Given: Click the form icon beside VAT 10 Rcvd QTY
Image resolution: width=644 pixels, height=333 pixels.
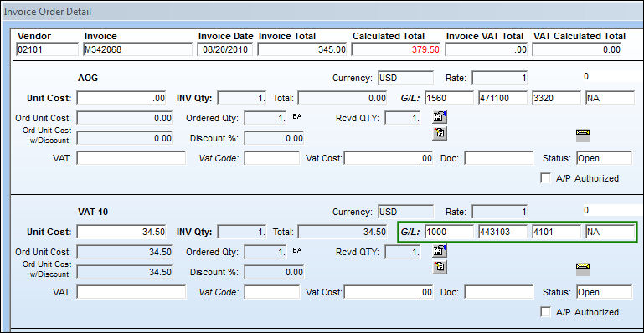Looking at the screenshot, I should click(440, 251).
